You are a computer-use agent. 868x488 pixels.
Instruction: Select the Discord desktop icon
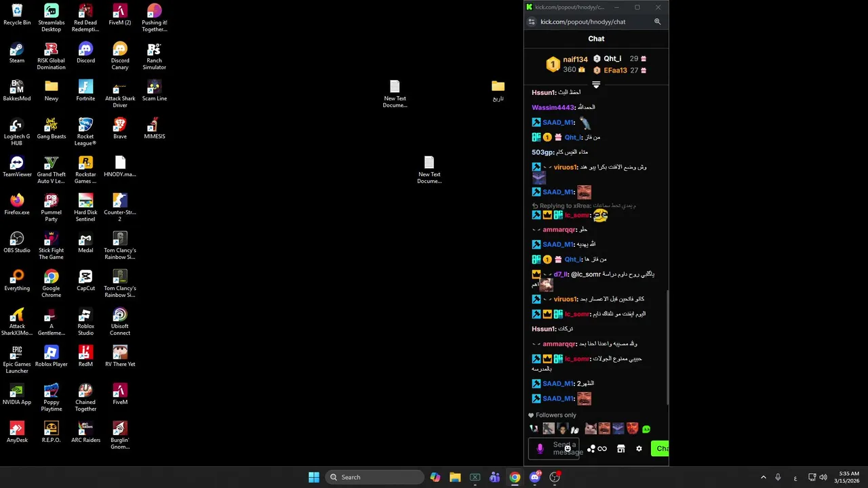[x=85, y=52]
